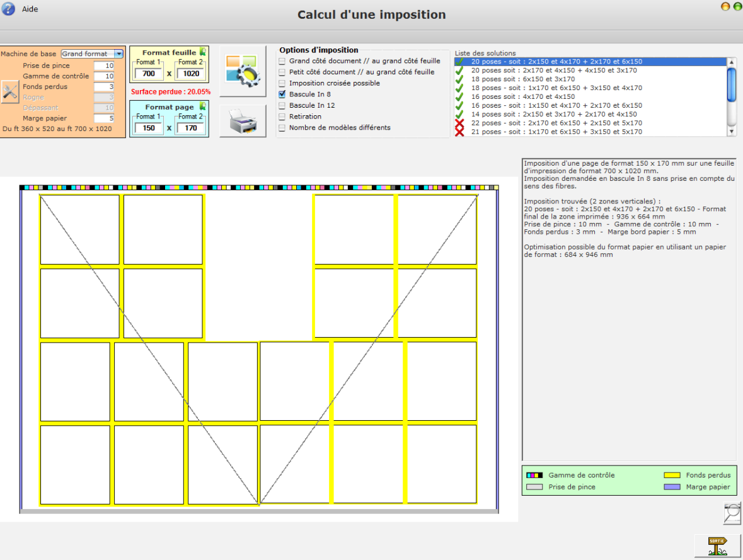Click the Prise de pince value field
Screen dimensions: 743x560
[x=104, y=66]
